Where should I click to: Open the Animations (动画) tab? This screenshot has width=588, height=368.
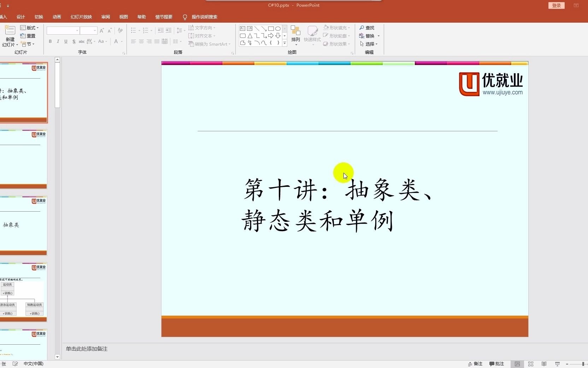(57, 17)
